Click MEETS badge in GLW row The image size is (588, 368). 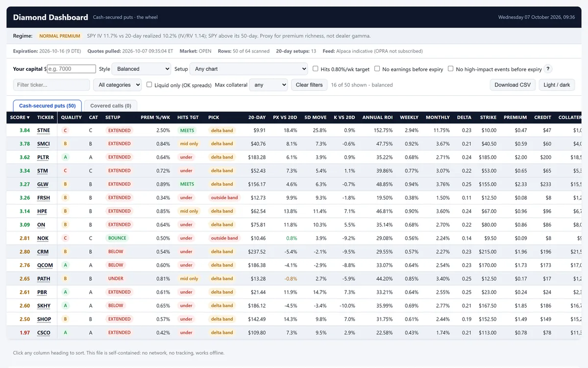point(187,184)
